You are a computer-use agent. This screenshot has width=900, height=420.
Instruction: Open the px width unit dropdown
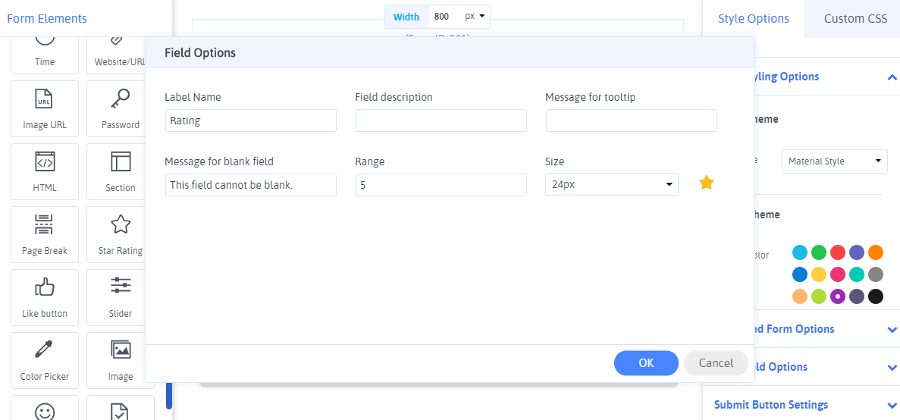pos(475,17)
